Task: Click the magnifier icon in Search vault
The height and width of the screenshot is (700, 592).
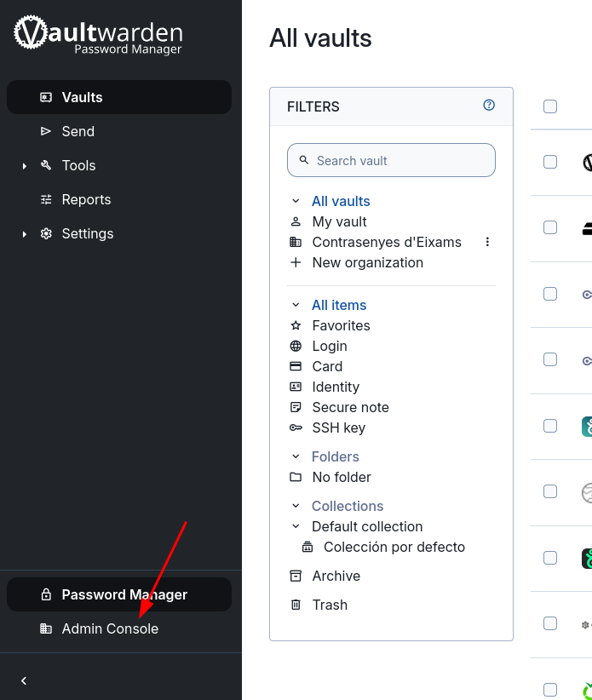Action: pyautogui.click(x=304, y=160)
